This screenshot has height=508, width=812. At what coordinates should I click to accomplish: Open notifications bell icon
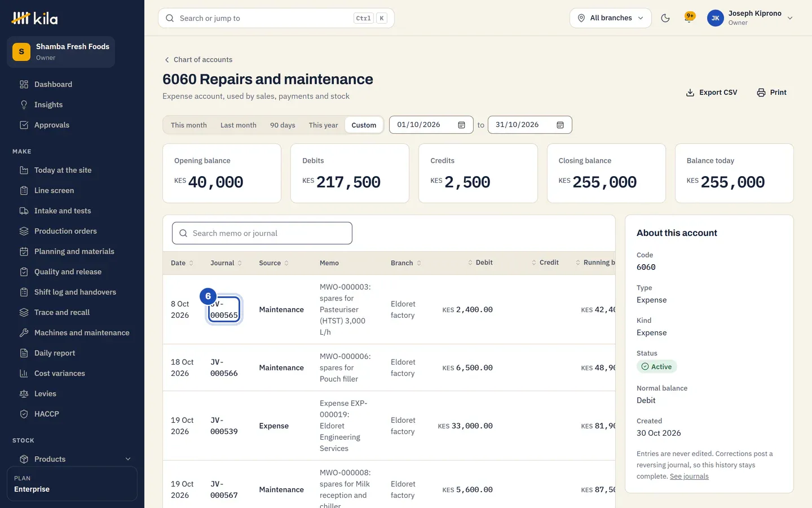click(x=689, y=18)
